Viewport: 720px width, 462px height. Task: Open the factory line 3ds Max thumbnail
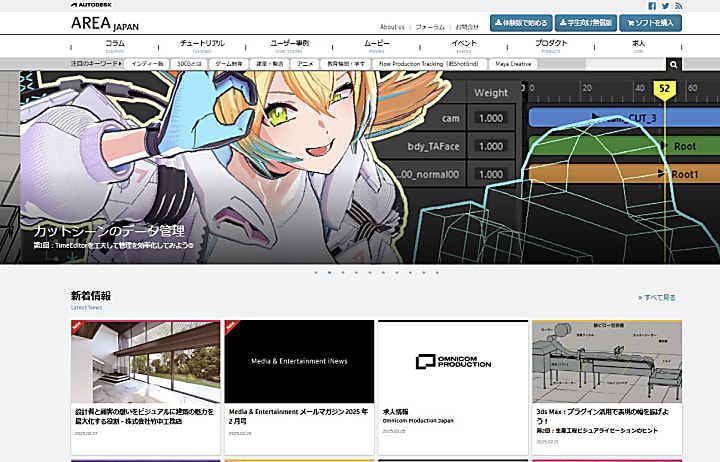coord(607,362)
